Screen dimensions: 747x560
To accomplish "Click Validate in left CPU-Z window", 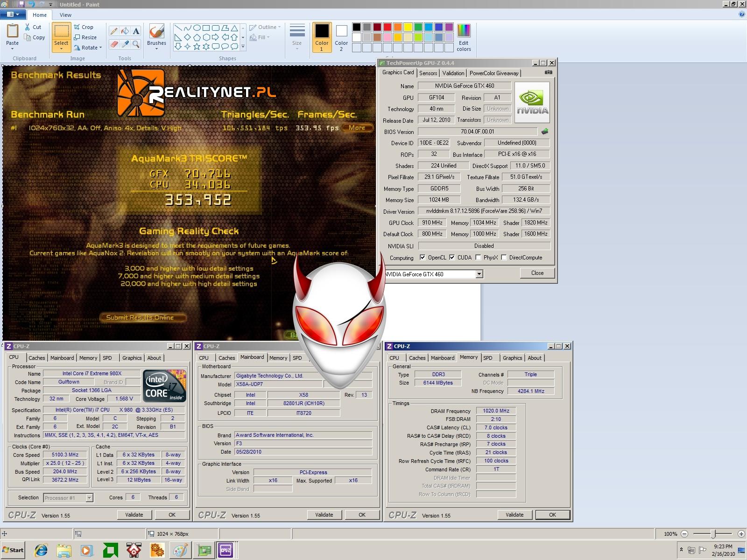I will click(134, 515).
